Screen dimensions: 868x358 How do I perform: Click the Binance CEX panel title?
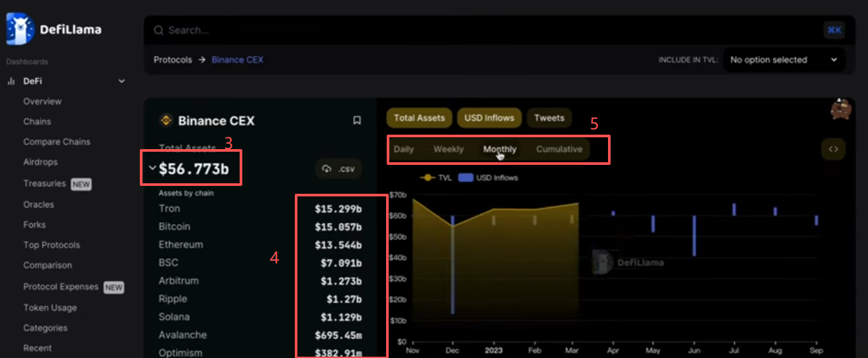[216, 121]
